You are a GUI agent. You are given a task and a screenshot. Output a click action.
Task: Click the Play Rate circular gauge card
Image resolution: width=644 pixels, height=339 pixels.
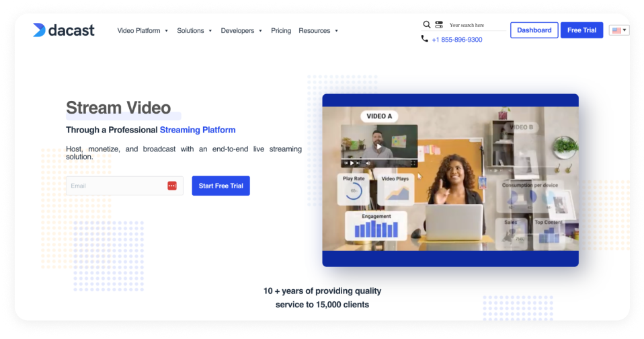[354, 189]
